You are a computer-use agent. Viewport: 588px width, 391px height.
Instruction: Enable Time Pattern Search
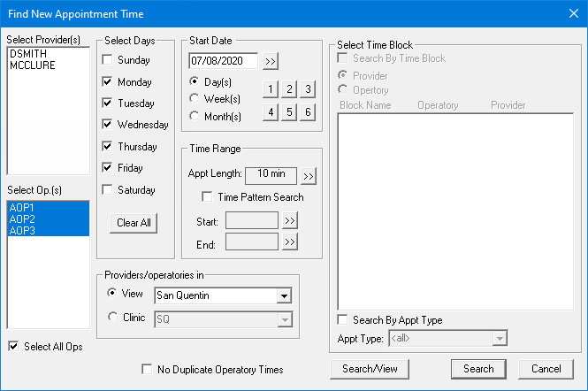pos(207,196)
